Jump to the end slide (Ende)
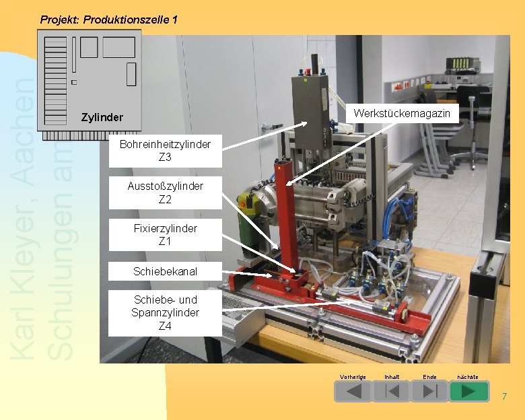 coord(430,391)
